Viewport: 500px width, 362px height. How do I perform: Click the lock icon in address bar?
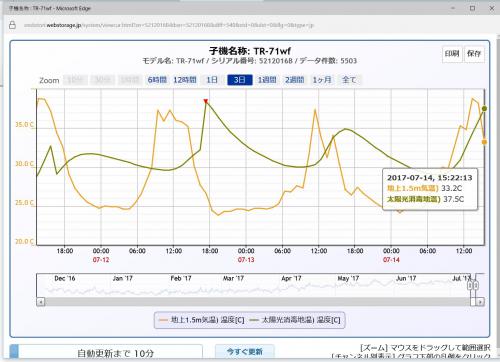pos(12,25)
